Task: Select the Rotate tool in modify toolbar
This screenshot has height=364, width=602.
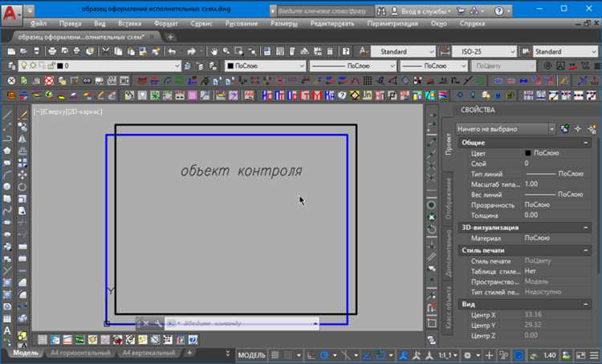Action: (x=22, y=187)
